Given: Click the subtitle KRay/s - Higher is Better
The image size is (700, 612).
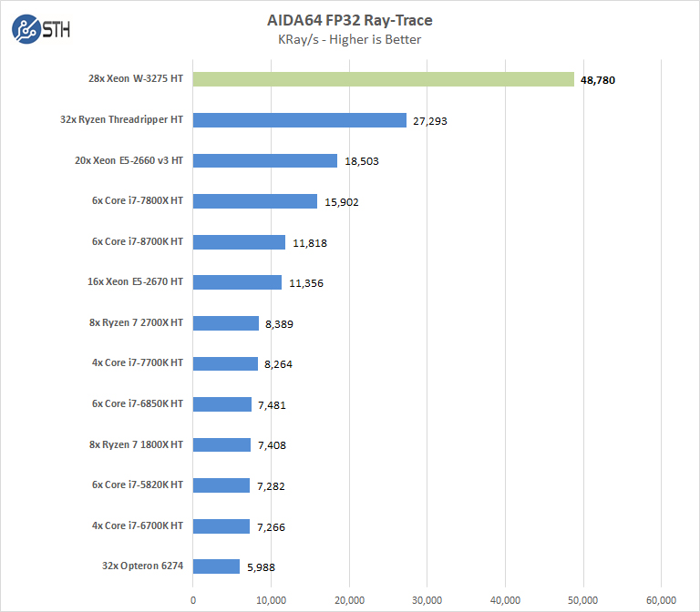Looking at the screenshot, I should tap(350, 40).
